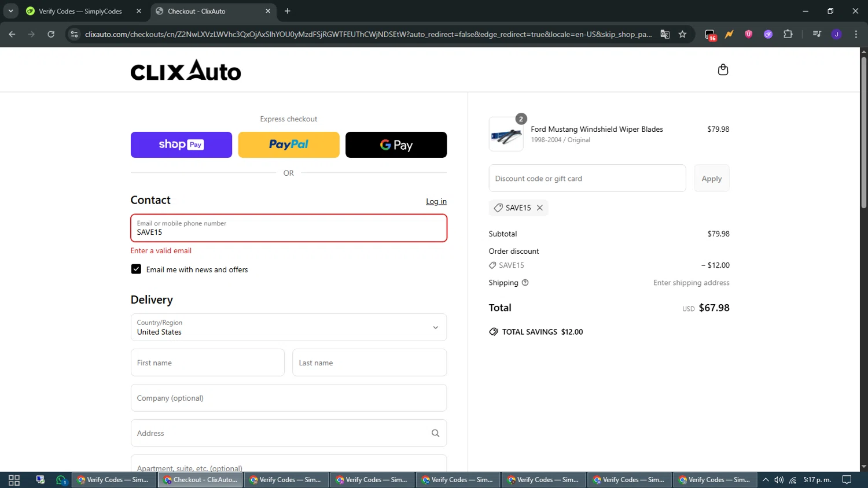
Task: Click the Last name field
Action: click(369, 363)
